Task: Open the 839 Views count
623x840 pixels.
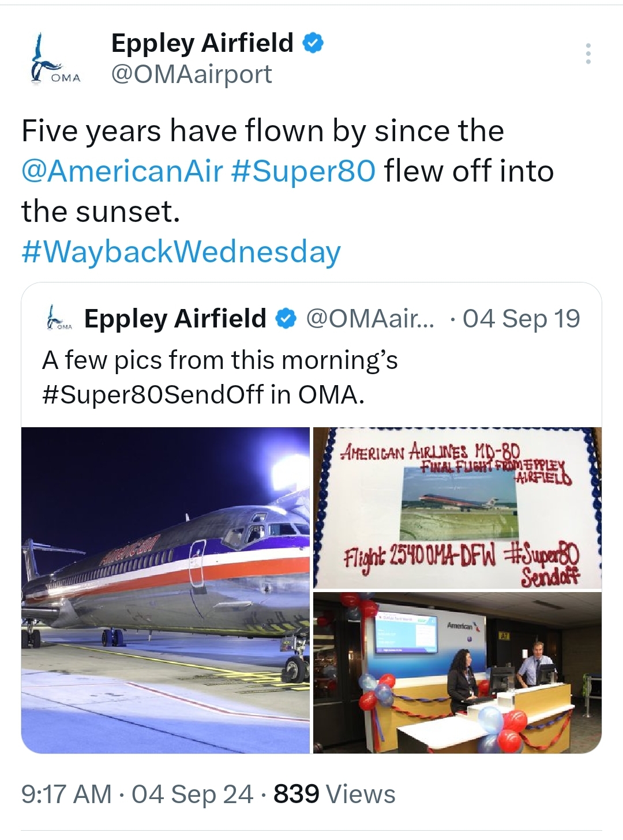Action: click(x=334, y=794)
